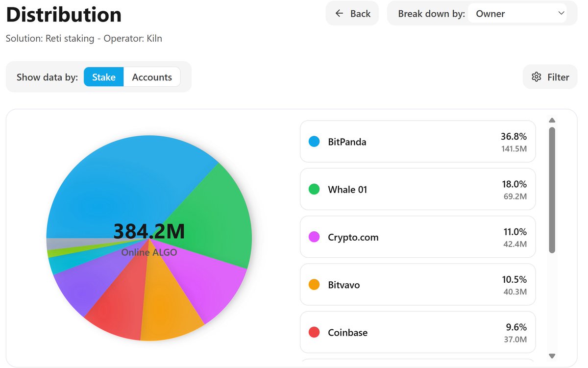
Task: Click the Break down by label
Action: pos(431,14)
